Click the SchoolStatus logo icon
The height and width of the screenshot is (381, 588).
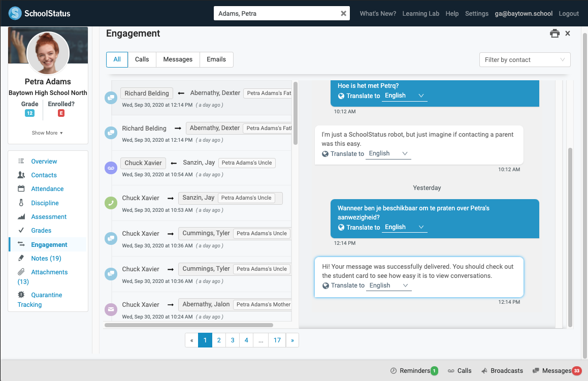pyautogui.click(x=15, y=13)
